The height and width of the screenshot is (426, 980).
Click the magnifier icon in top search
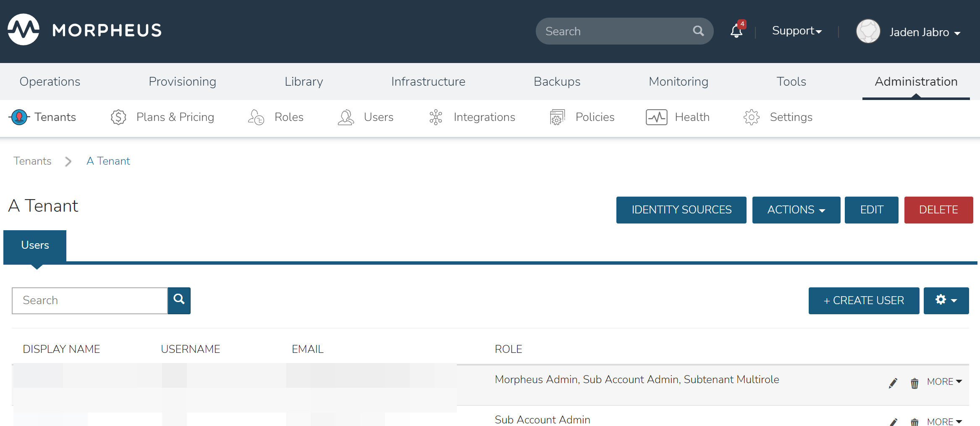point(698,31)
